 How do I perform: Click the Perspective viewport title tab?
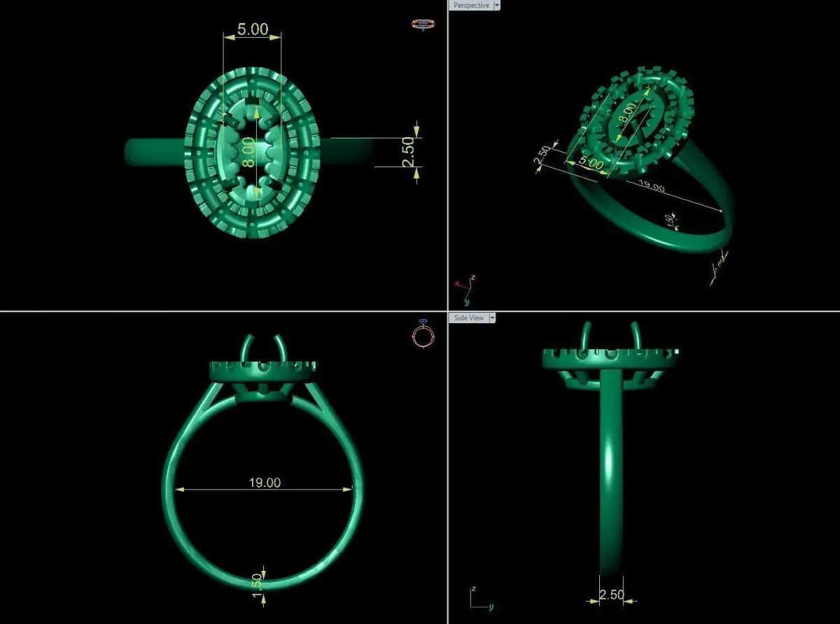click(x=470, y=5)
